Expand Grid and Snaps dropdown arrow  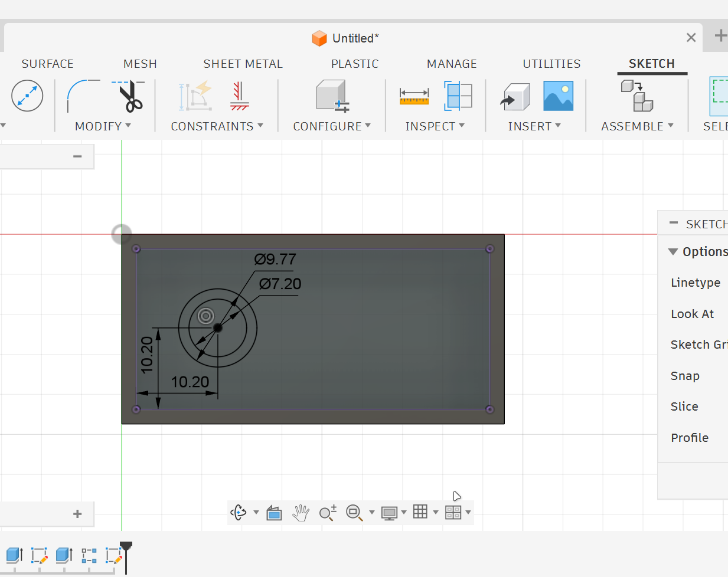pyautogui.click(x=436, y=512)
